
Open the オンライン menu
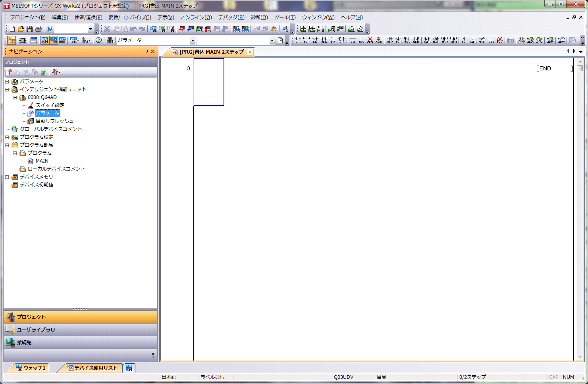pyautogui.click(x=196, y=17)
